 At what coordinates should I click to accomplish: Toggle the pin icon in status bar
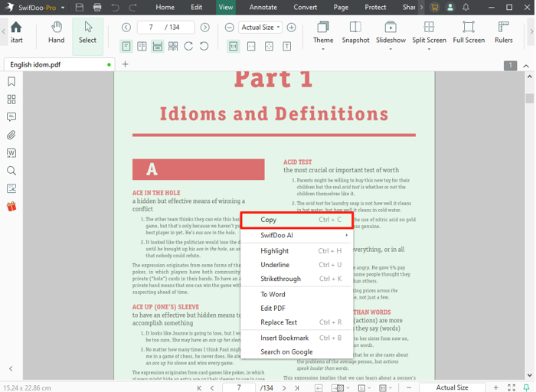tap(527, 387)
